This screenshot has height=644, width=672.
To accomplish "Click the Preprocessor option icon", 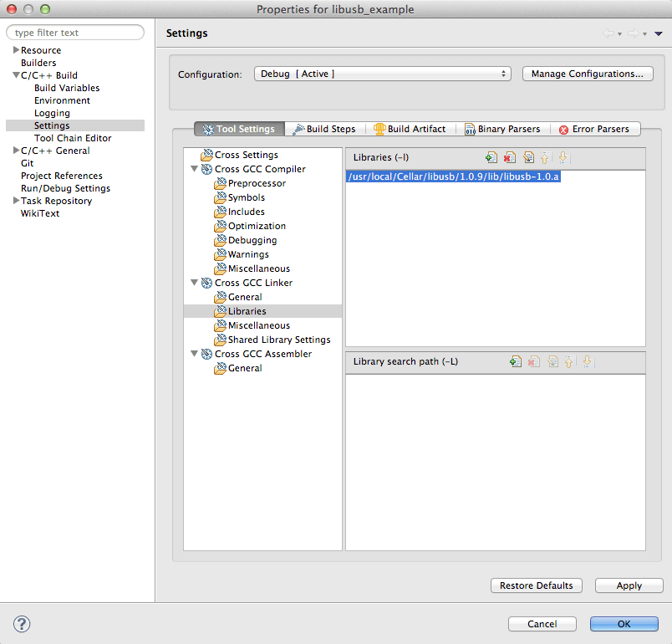I will tap(221, 183).
